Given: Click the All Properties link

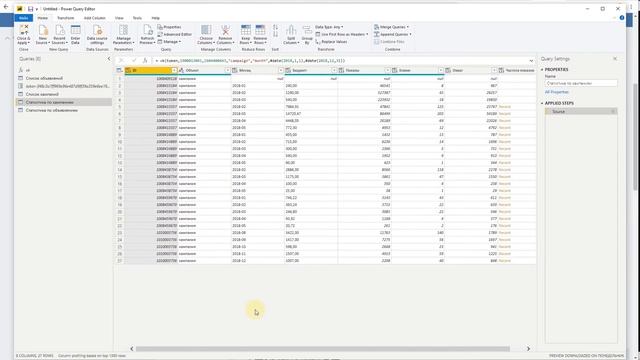Looking at the screenshot, I should coord(557,92).
